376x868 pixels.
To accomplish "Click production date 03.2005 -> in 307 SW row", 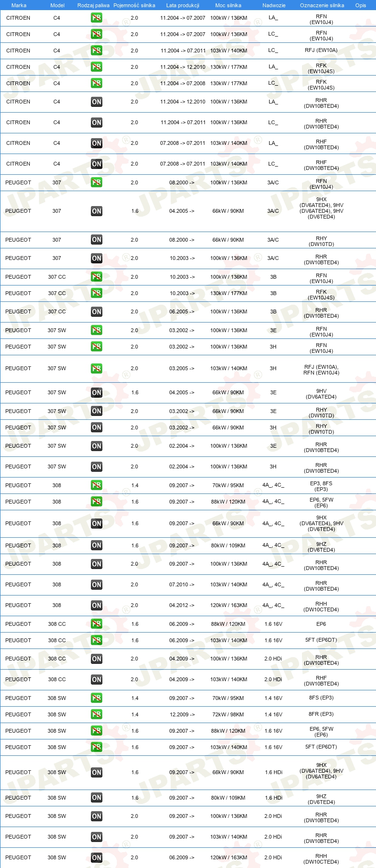I will [x=182, y=368].
